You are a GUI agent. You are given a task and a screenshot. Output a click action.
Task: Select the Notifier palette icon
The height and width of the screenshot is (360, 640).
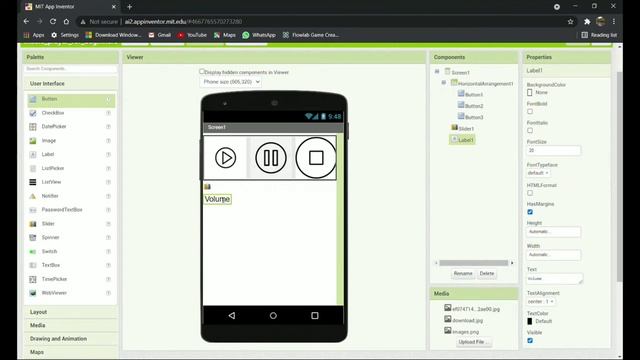tap(33, 196)
